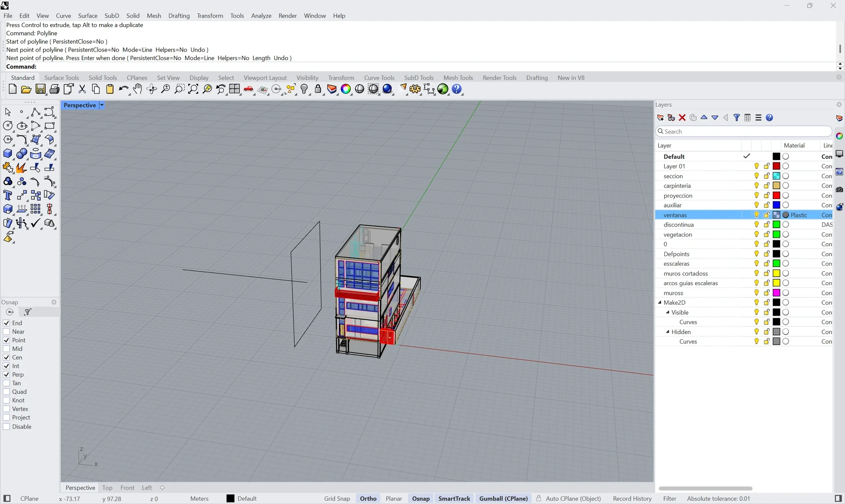This screenshot has width=845, height=504.
Task: Select the Text tool in sidebar
Action: [x=8, y=195]
